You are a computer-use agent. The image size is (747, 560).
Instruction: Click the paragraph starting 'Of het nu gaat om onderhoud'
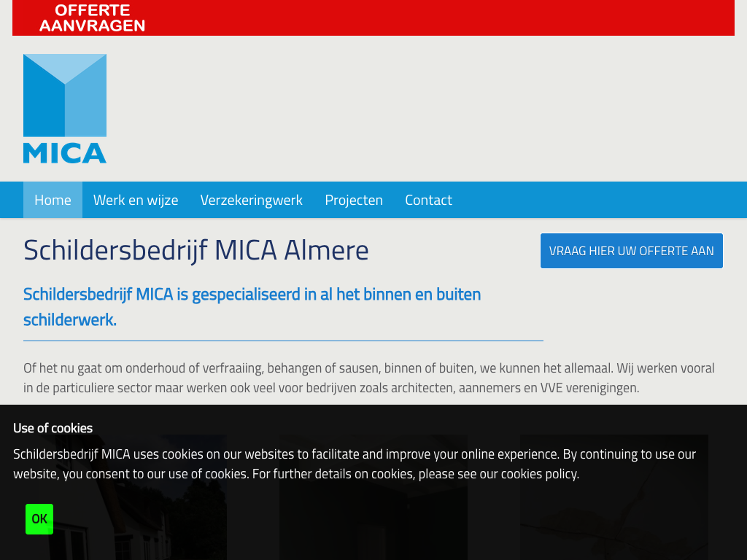pyautogui.click(x=369, y=378)
